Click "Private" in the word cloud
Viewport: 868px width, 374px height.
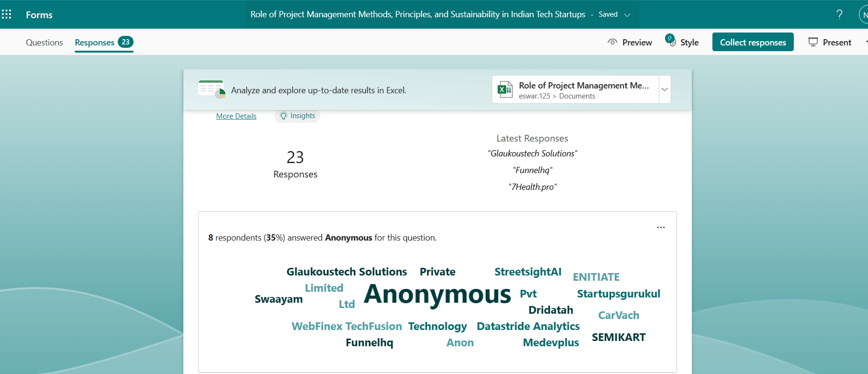tap(438, 272)
